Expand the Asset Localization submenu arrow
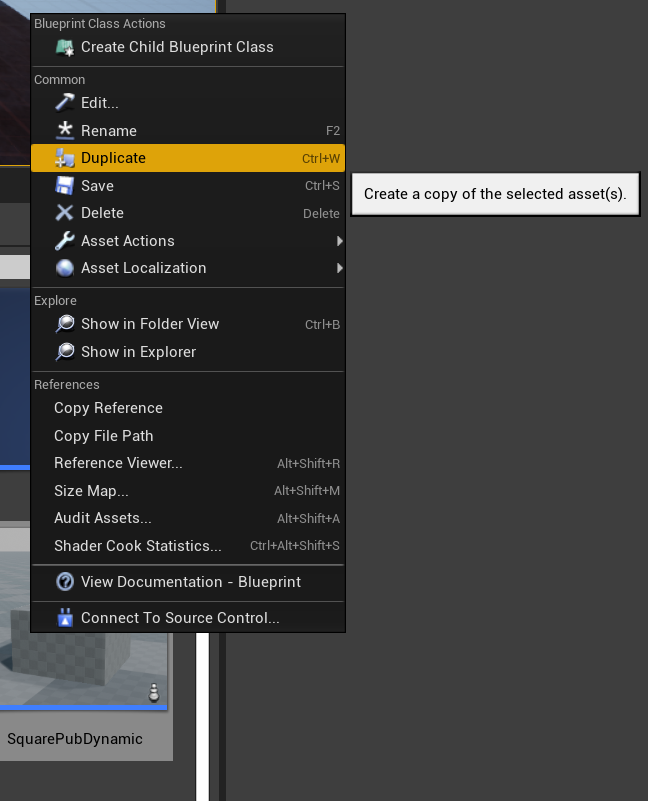 (339, 268)
